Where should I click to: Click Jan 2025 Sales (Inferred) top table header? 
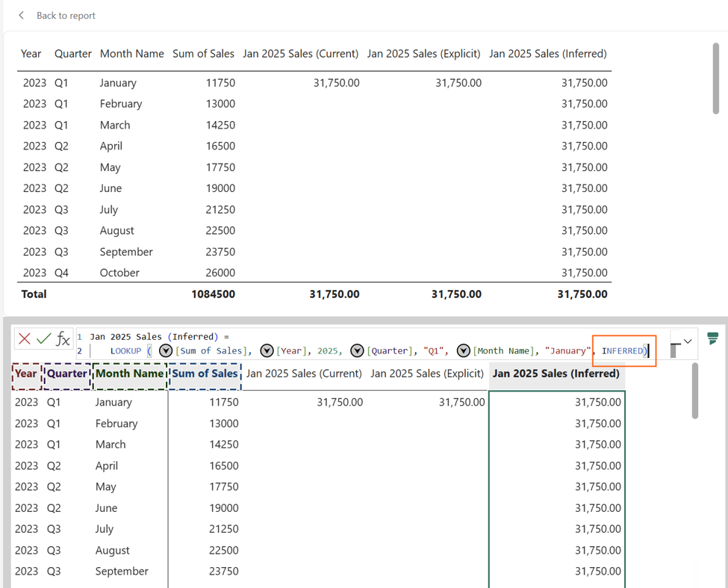click(548, 54)
